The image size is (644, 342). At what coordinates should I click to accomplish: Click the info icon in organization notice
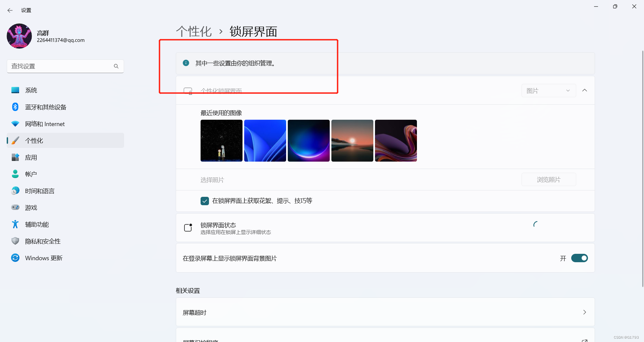tap(186, 63)
